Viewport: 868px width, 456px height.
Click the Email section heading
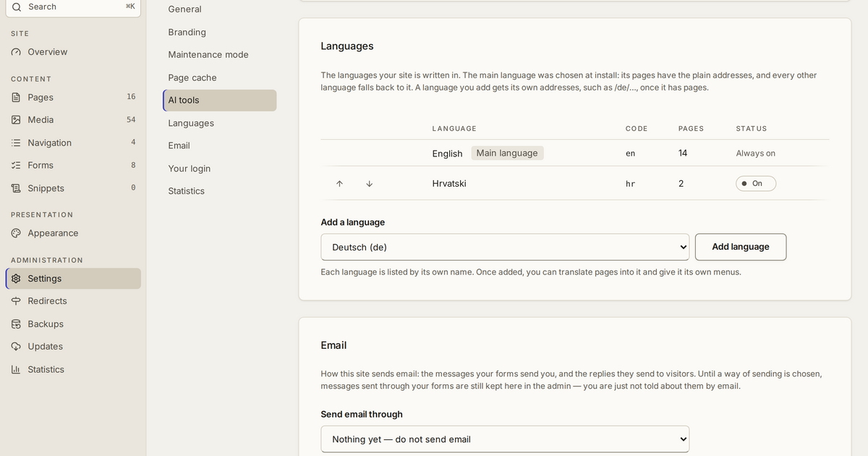click(x=333, y=345)
